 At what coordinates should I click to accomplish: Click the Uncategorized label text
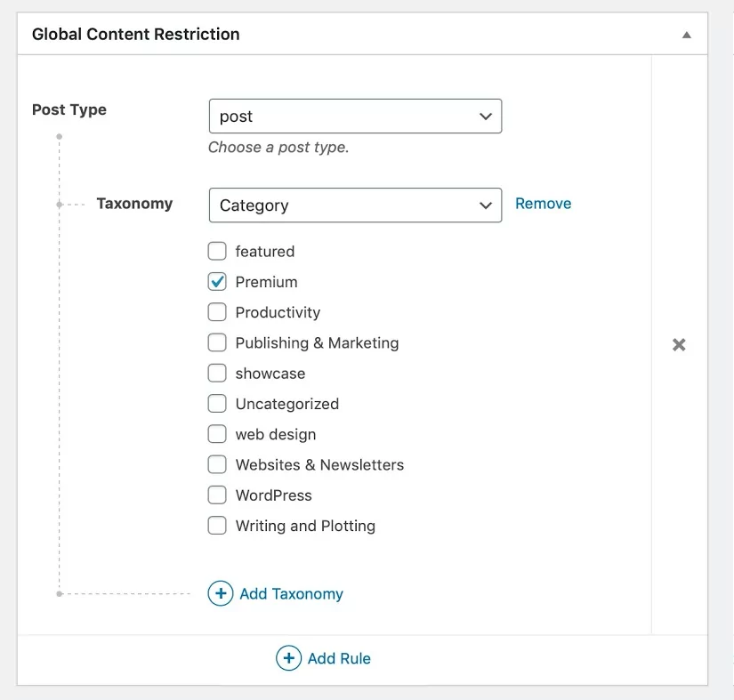tap(287, 404)
